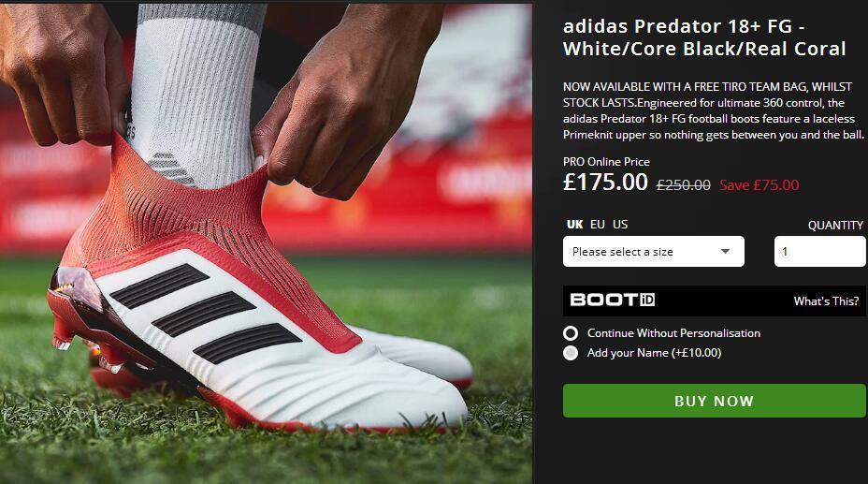Image resolution: width=868 pixels, height=484 pixels.
Task: Click the adidas Predator 18+ FG title
Action: [703, 38]
